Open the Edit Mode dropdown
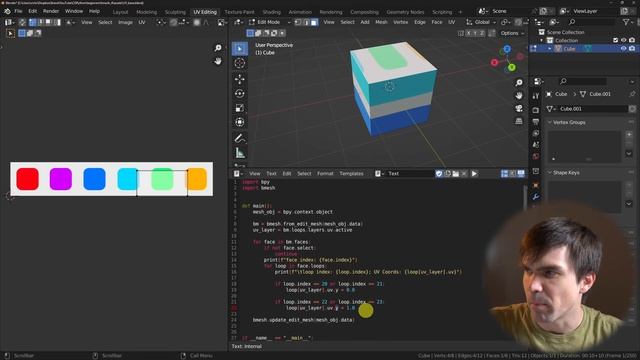Viewport: 640px width, 360px height. (x=269, y=22)
